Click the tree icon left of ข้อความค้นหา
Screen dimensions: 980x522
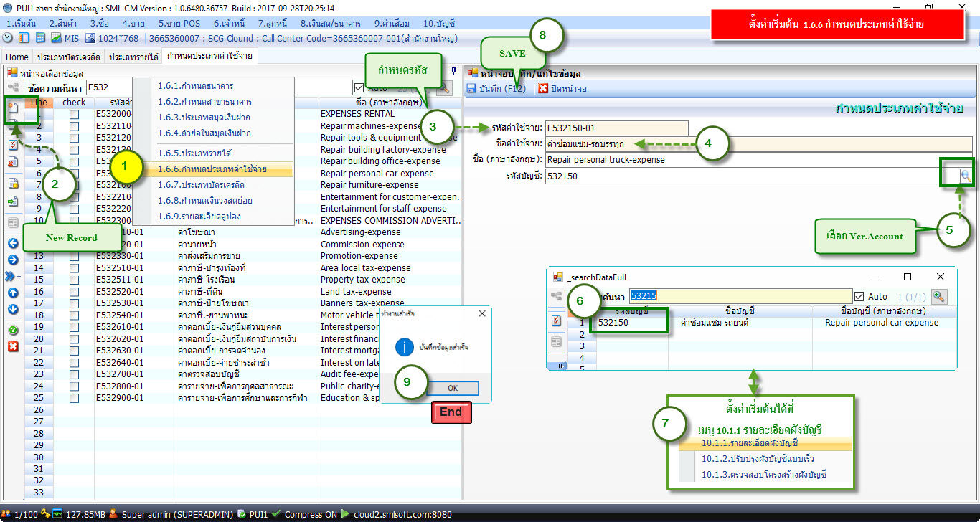13,87
